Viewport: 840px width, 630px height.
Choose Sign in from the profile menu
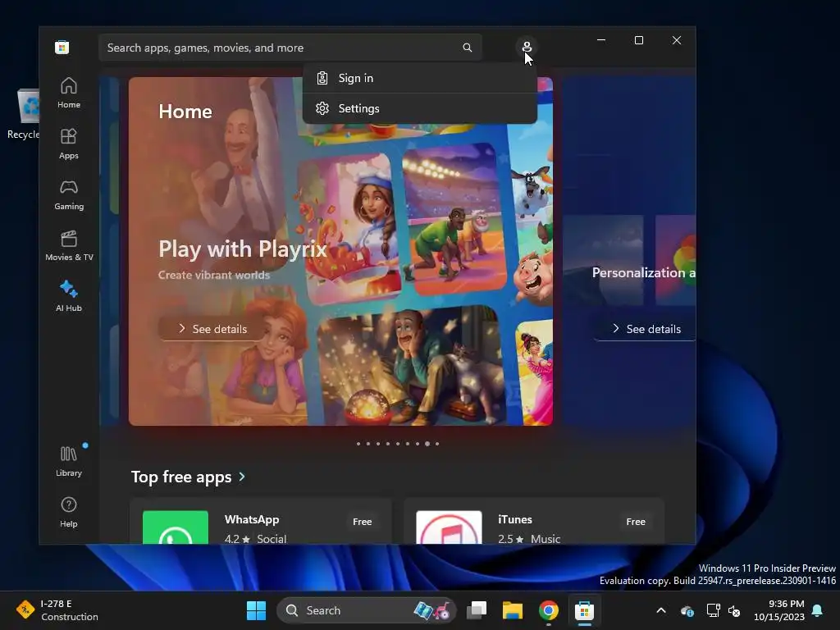[x=419, y=78]
